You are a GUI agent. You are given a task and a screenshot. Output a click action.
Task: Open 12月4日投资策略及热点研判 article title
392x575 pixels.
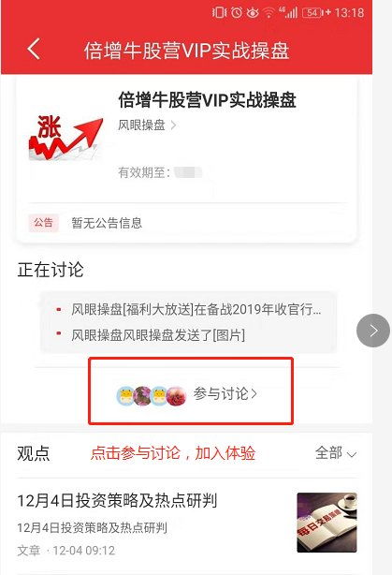click(117, 500)
